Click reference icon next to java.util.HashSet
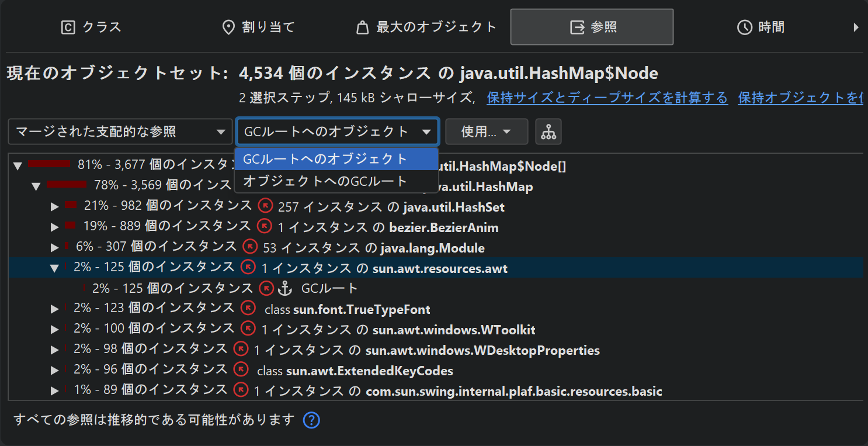868x446 pixels. pyautogui.click(x=265, y=206)
